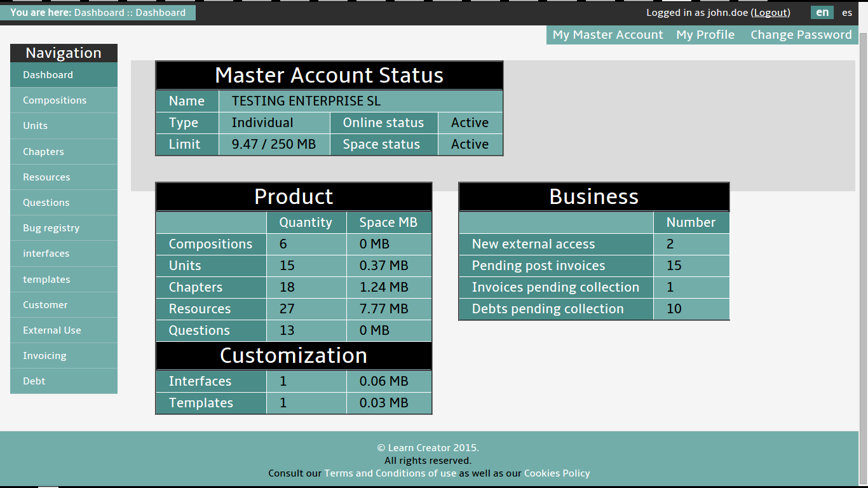Go to Chapters in the sidebar
This screenshot has height=488, width=868.
43,152
